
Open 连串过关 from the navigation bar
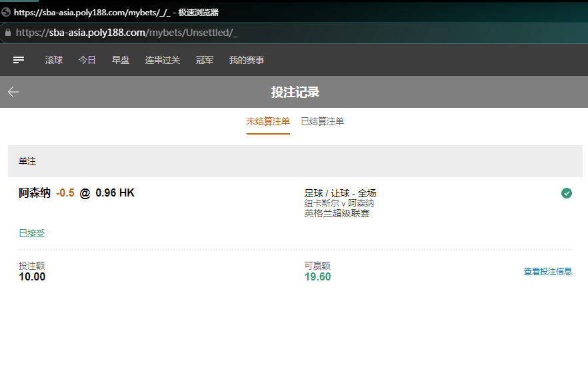[163, 60]
